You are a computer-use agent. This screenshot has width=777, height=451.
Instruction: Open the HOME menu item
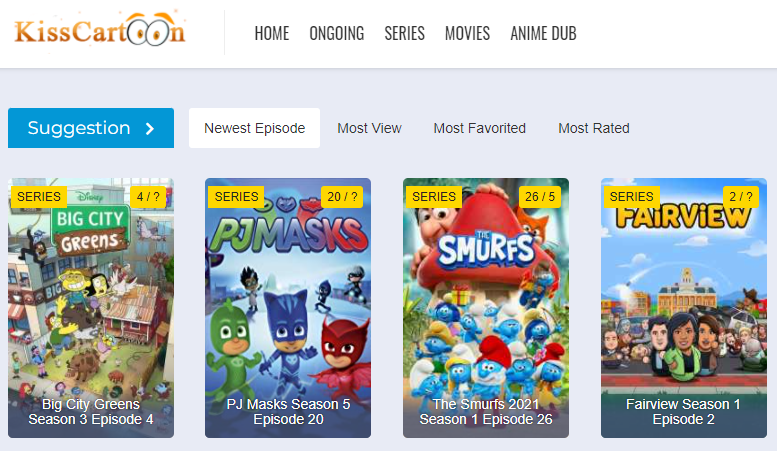[272, 34]
